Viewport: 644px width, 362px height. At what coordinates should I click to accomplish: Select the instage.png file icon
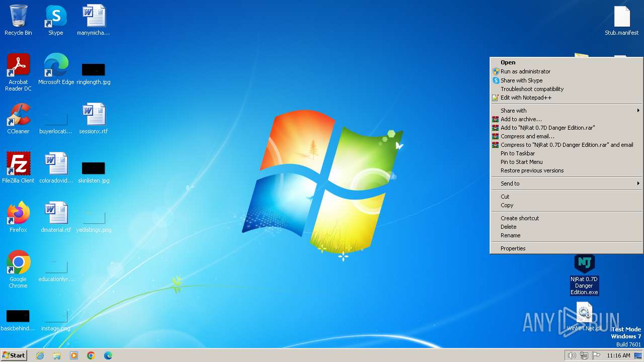[x=56, y=319]
